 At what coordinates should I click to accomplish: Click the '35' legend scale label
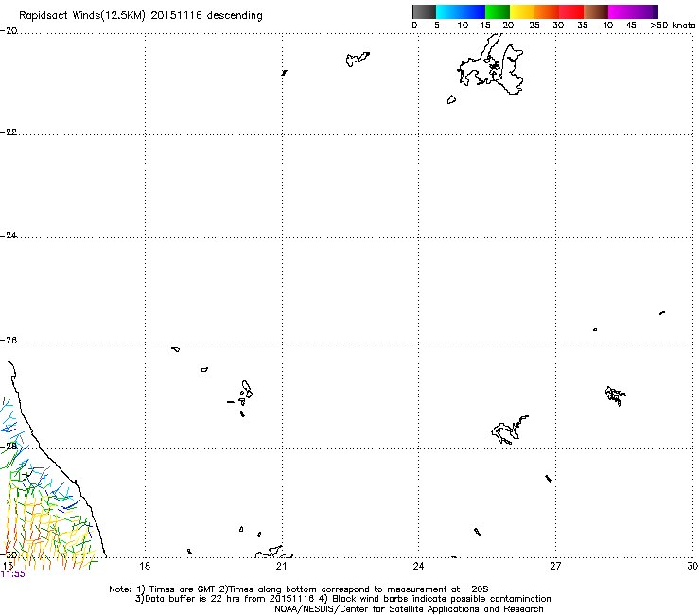582,26
